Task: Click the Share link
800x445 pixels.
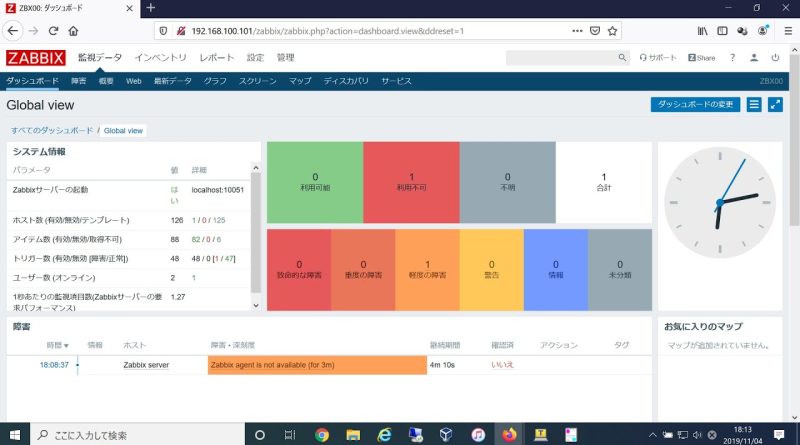Action: click(702, 58)
